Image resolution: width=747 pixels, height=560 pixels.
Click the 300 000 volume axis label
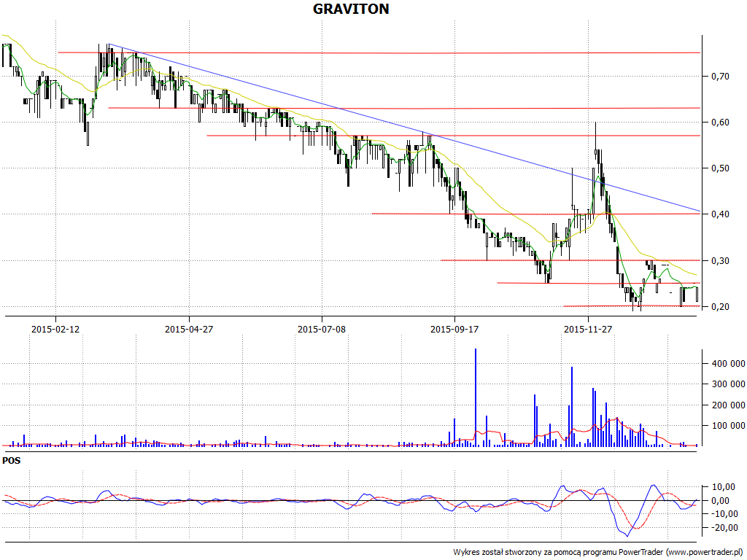tap(728, 384)
